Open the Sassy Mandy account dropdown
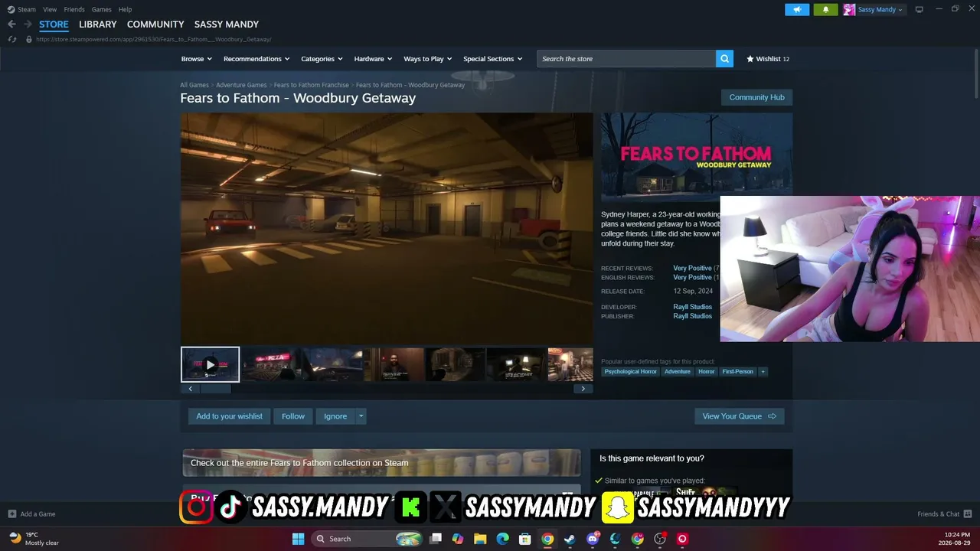The width and height of the screenshot is (980, 551). point(880,9)
